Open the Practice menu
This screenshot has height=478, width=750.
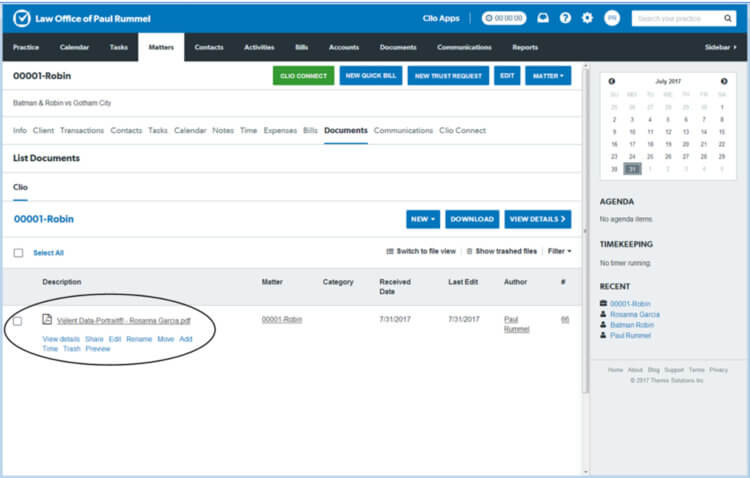(26, 47)
